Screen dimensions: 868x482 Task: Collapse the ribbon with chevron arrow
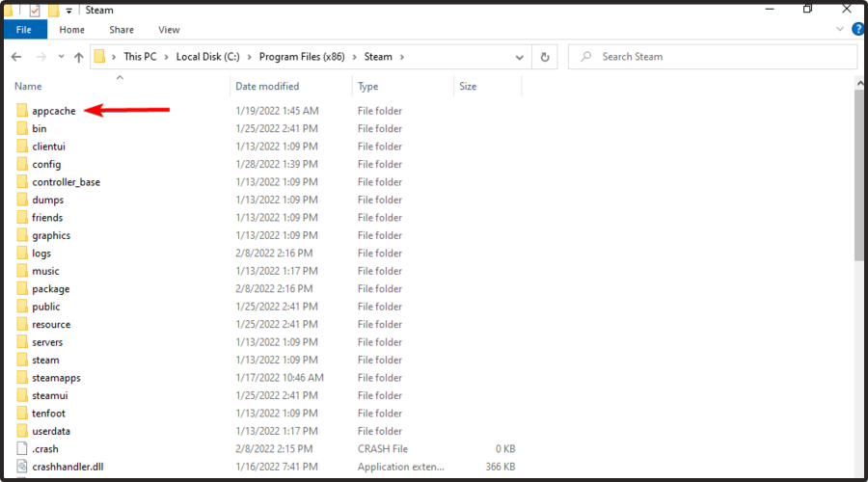[x=840, y=29]
